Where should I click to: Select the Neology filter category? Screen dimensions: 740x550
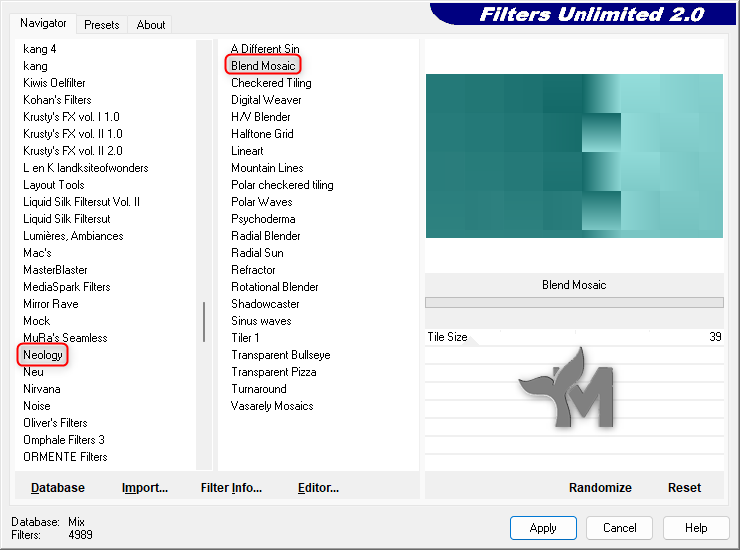[x=43, y=355]
